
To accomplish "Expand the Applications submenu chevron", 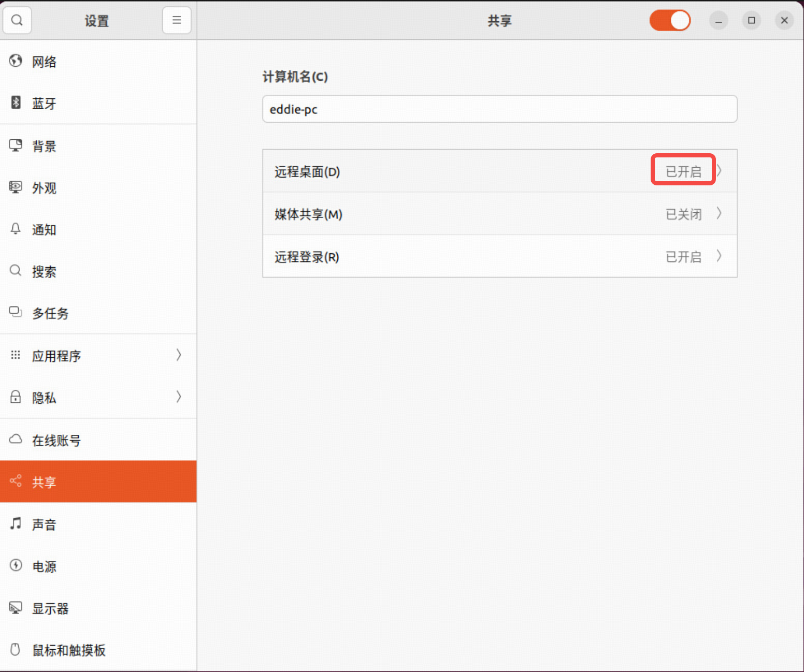I will [179, 355].
